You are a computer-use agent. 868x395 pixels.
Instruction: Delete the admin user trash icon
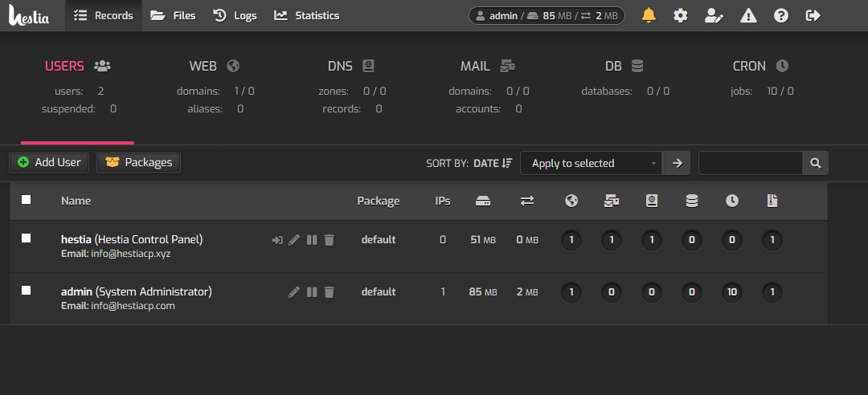330,292
